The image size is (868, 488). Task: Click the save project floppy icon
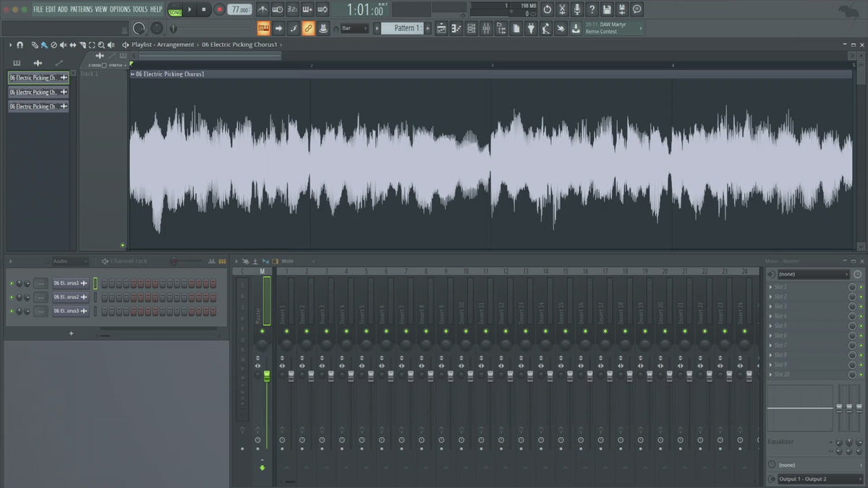pyautogui.click(x=607, y=9)
